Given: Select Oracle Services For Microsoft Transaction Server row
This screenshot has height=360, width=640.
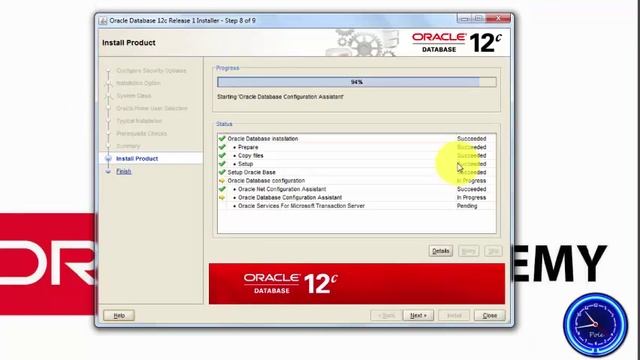Looking at the screenshot, I should click(x=357, y=206).
